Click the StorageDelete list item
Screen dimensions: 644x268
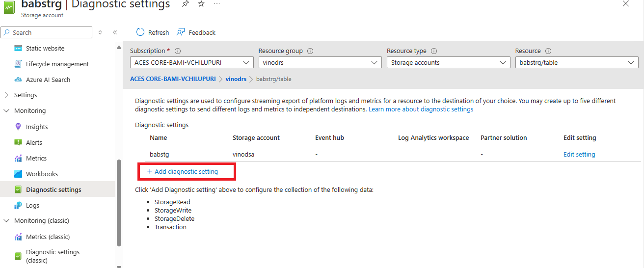point(174,218)
